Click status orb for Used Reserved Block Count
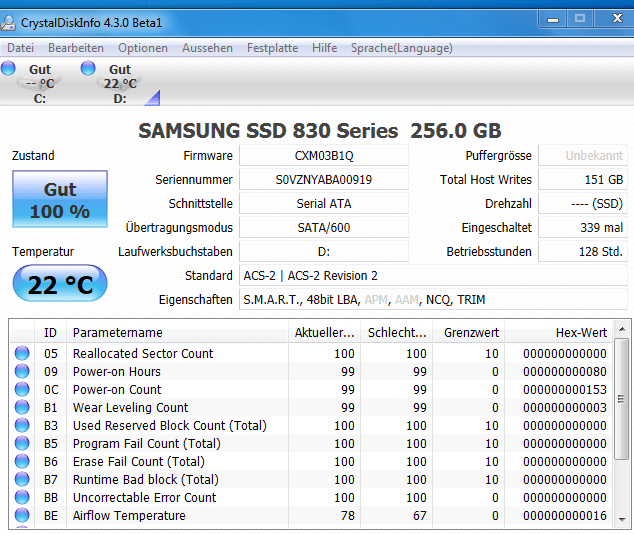This screenshot has height=534, width=634. click(x=22, y=425)
